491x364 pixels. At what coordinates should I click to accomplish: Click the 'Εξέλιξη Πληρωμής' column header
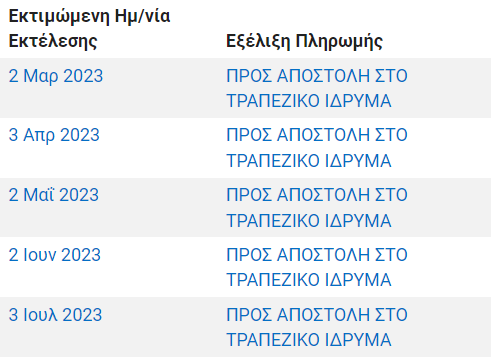pyautogui.click(x=304, y=41)
